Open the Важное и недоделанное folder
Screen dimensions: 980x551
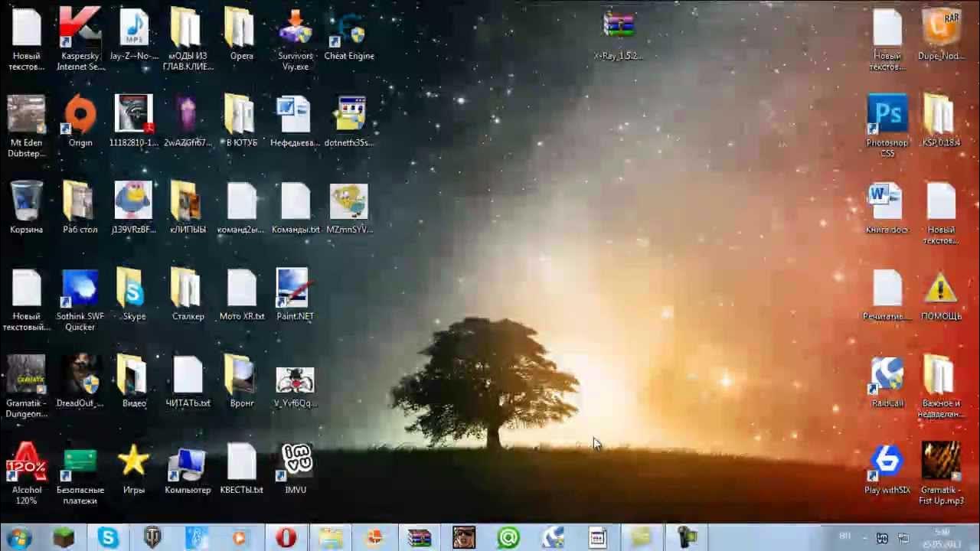(x=941, y=374)
